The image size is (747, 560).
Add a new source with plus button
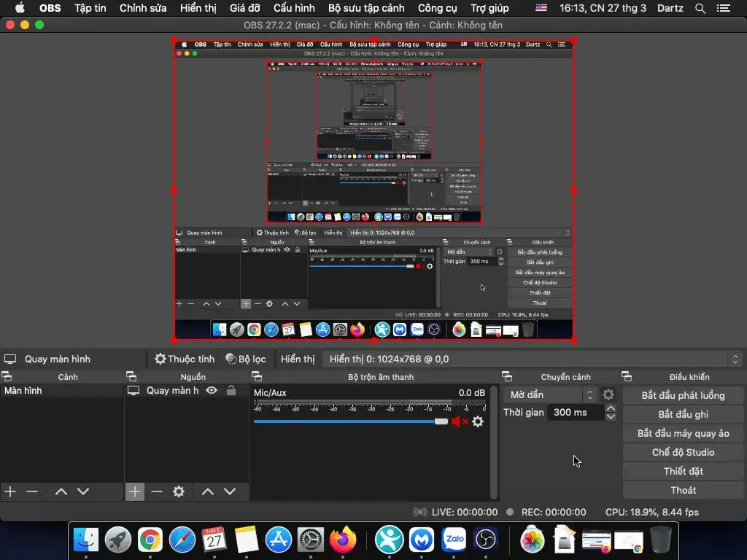(135, 491)
